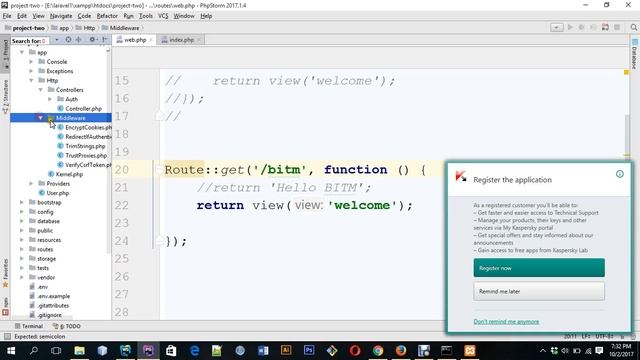640x360 pixels.
Task: Click UTF-8 encoding in status bar
Action: [604, 336]
